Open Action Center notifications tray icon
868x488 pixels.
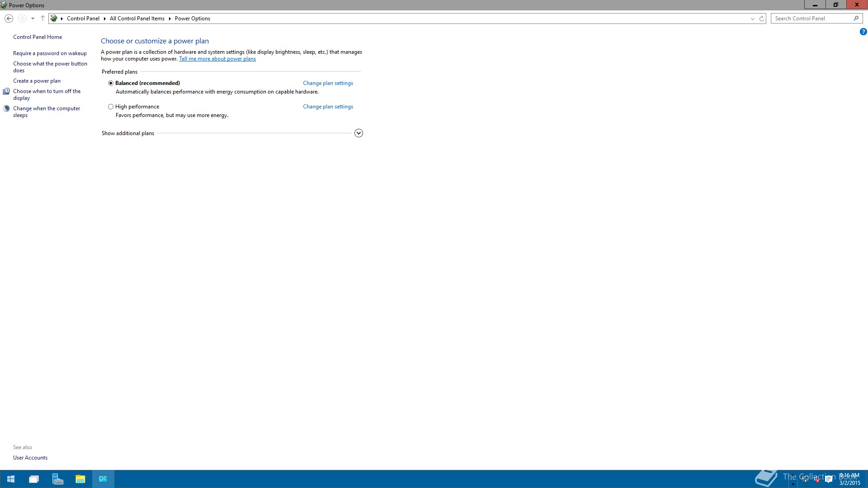point(829,480)
